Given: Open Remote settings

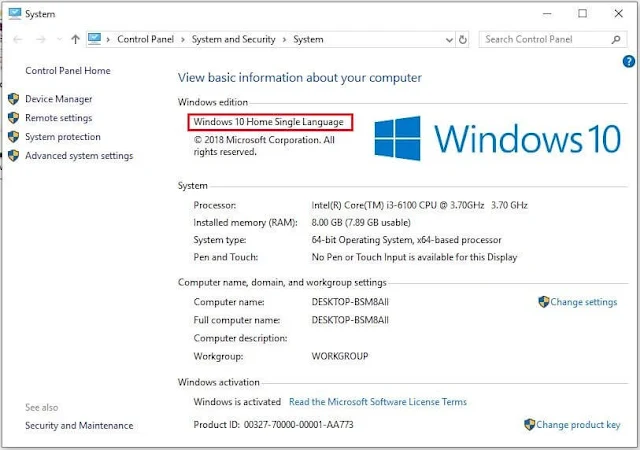Looking at the screenshot, I should point(59,118).
